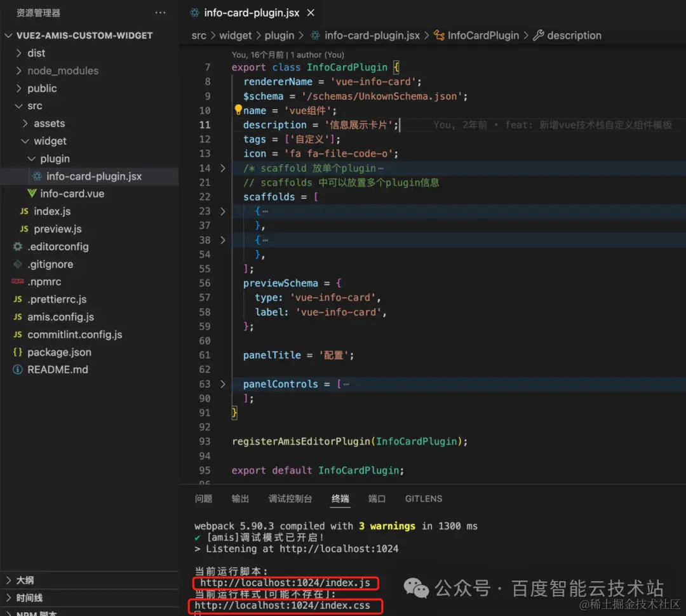Unfold the folded object at line 23
Screen dimensions: 686x616
click(x=223, y=211)
